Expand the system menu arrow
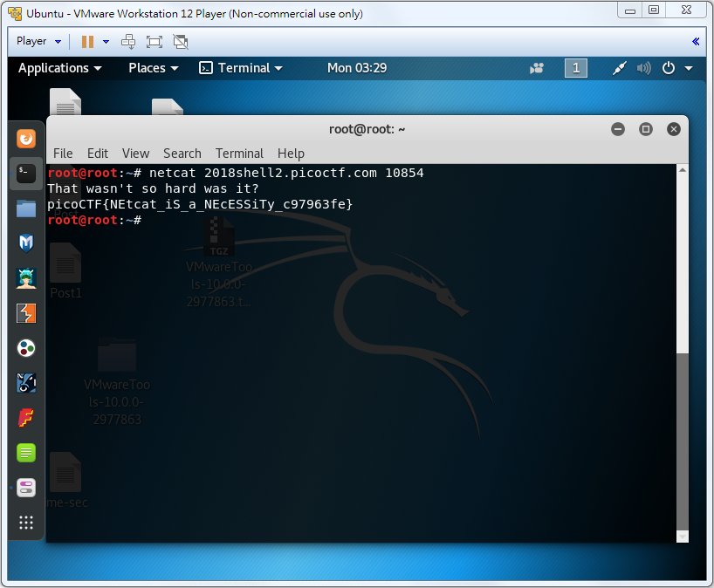Image resolution: width=714 pixels, height=588 pixels. (689, 69)
